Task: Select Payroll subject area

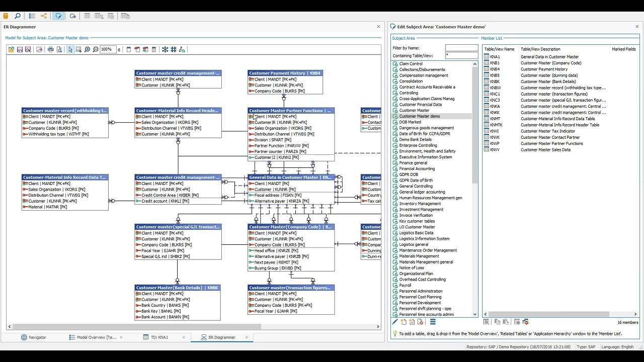Action: click(x=405, y=286)
